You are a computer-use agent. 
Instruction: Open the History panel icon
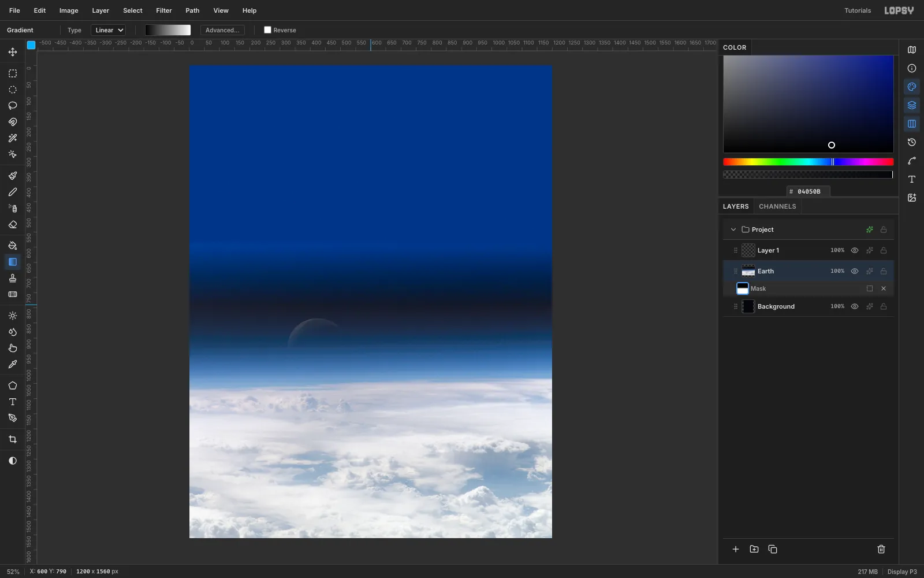912,142
